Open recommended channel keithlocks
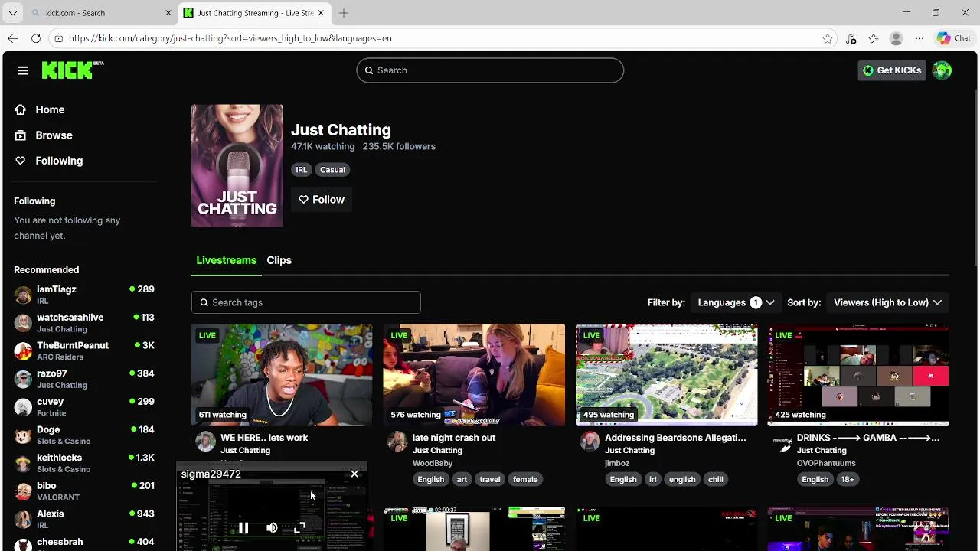Viewport: 980px width, 551px height. 84,463
